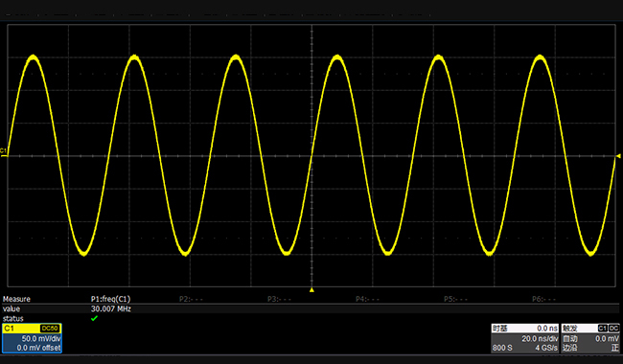623x364 pixels.
Task: Open the trigger (触发) descriptor box
Action: pos(590,338)
